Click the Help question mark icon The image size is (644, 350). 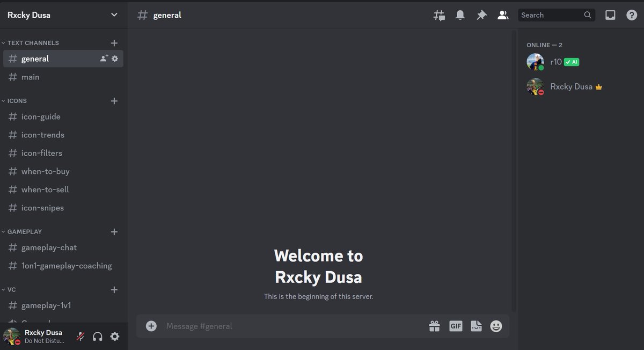click(x=632, y=14)
